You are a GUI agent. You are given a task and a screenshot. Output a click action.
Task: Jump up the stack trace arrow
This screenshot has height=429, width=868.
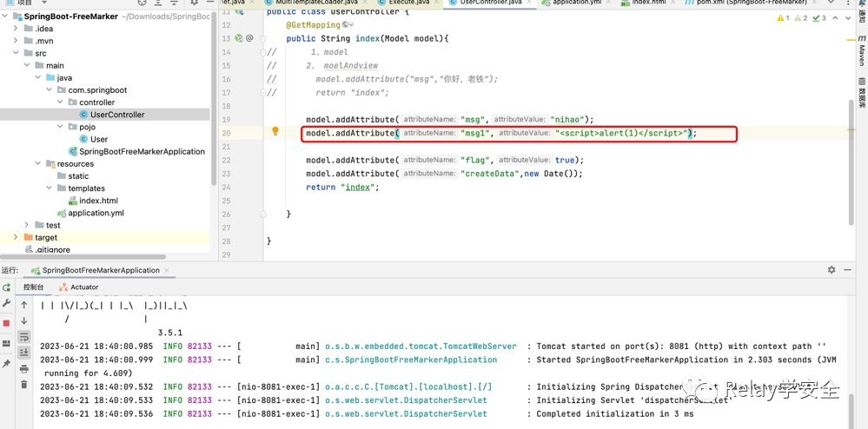click(23, 305)
